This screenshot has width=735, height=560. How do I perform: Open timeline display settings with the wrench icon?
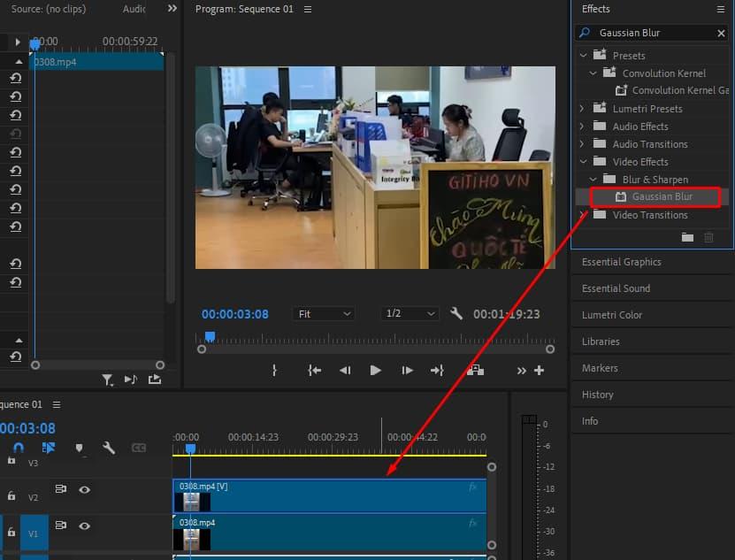pyautogui.click(x=108, y=448)
